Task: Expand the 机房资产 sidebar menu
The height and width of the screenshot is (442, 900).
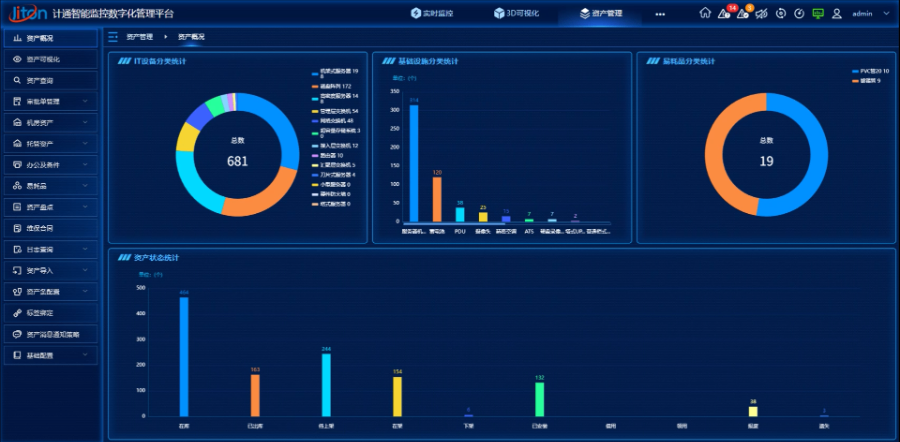Action: tap(50, 122)
